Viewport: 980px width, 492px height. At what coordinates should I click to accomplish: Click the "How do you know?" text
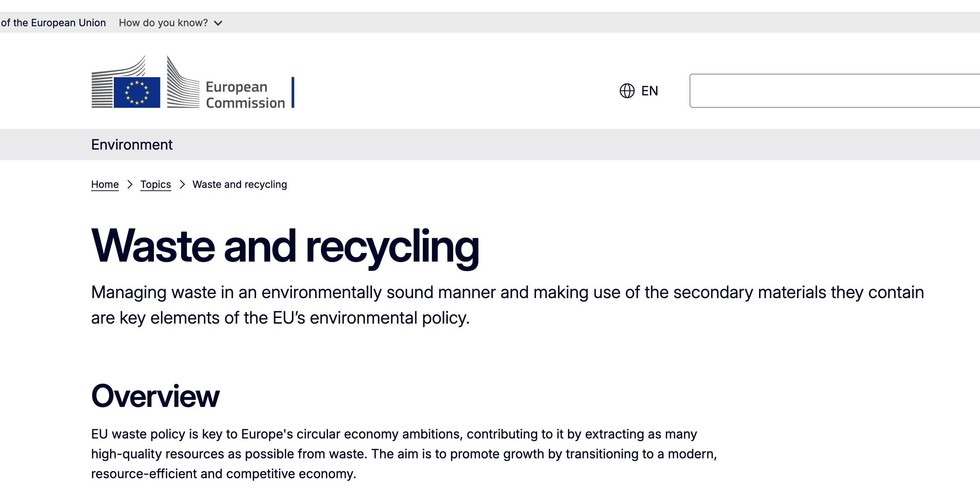click(x=163, y=23)
